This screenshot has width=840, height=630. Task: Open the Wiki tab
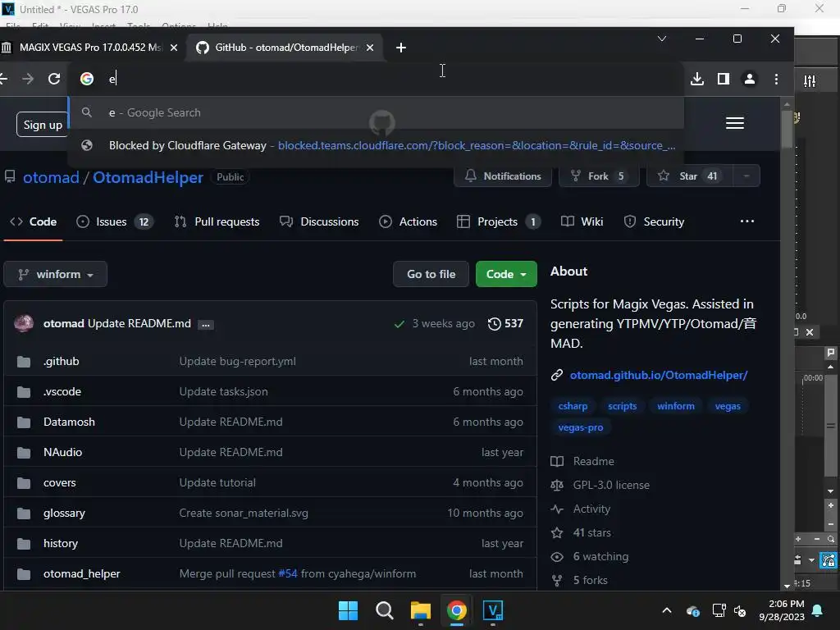coord(582,221)
